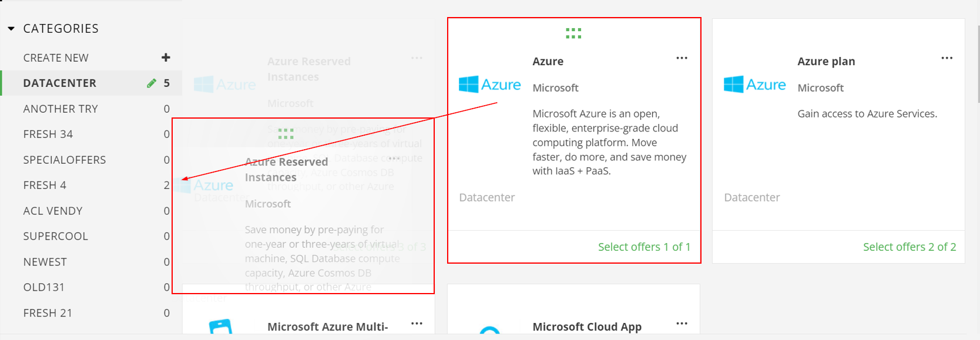
Task: Collapse the Categories section arrow
Action: pos(11,28)
